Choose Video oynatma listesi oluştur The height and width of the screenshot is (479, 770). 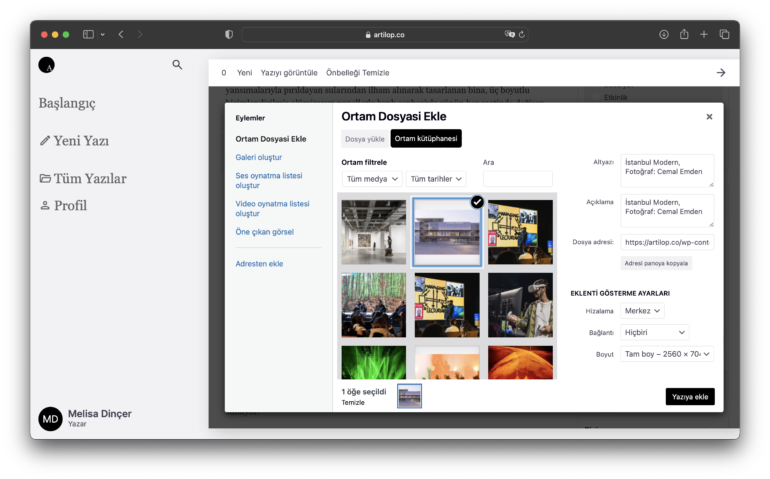(x=272, y=208)
